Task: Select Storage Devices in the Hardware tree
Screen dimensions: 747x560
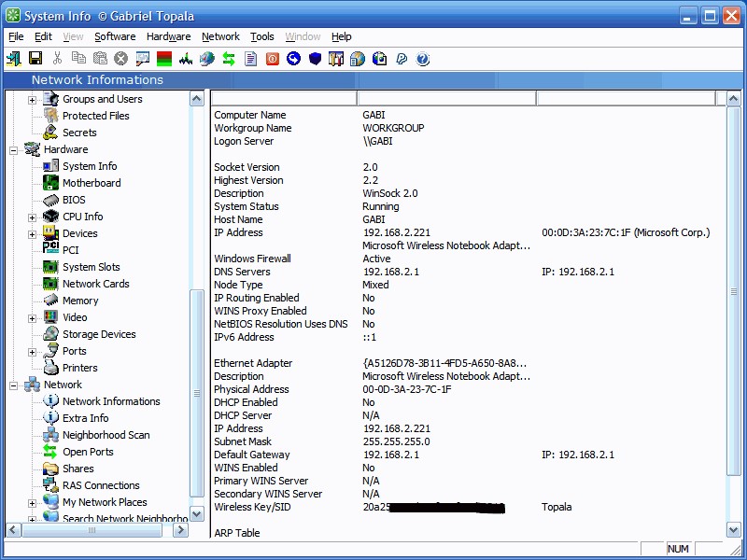Action: (x=99, y=334)
